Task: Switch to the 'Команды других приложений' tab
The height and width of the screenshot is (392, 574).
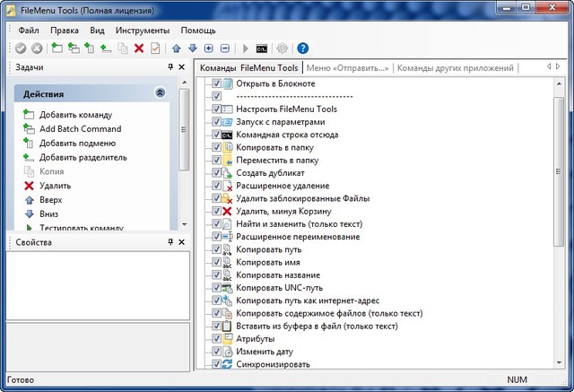Action: click(455, 68)
